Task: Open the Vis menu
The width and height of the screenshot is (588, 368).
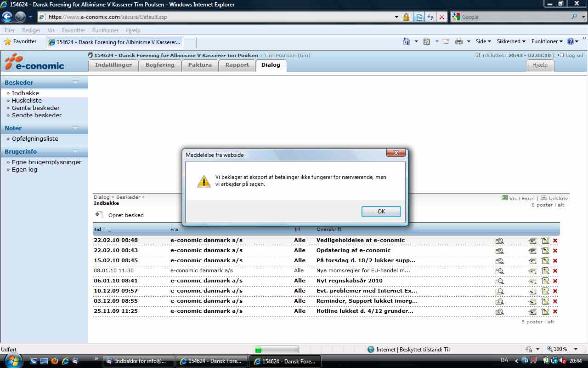Action: [51, 30]
